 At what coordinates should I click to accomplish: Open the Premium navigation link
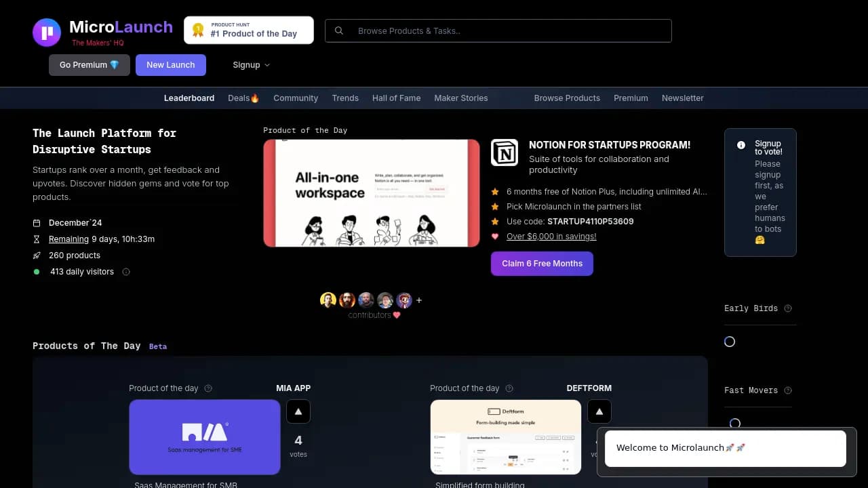(631, 98)
